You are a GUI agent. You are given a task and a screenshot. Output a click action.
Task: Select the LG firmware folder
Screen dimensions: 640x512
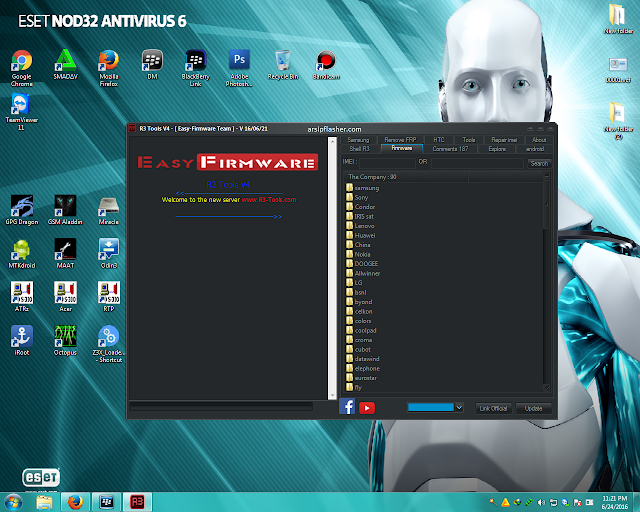click(x=354, y=283)
